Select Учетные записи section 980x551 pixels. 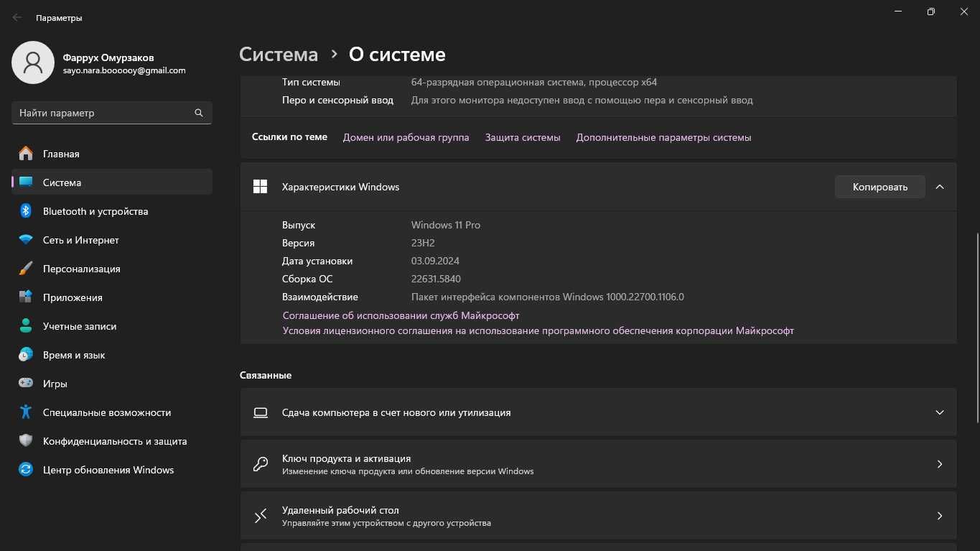[112, 326]
